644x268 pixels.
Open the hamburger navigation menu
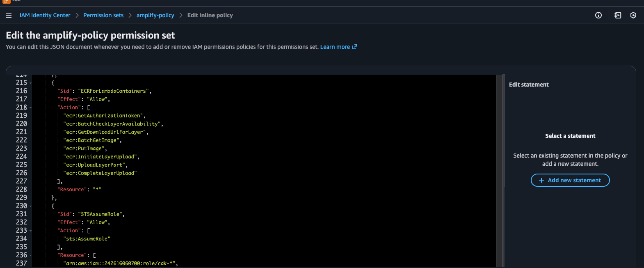tap(9, 15)
